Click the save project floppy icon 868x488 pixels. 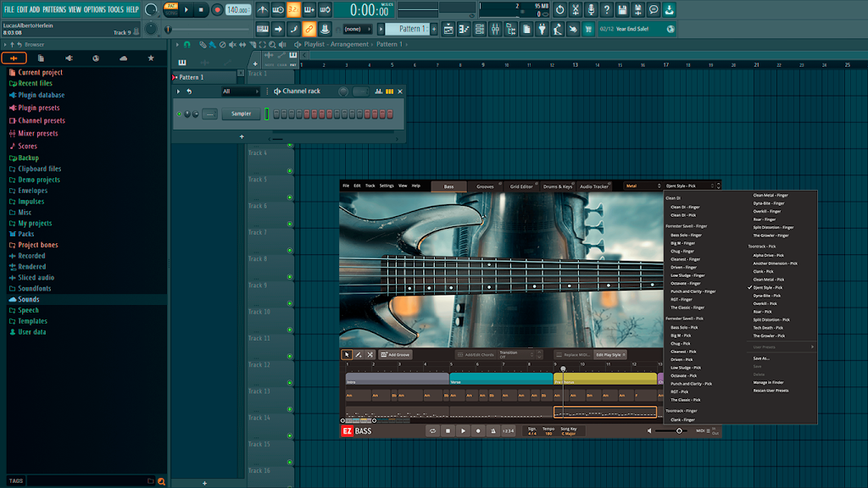tap(622, 9)
